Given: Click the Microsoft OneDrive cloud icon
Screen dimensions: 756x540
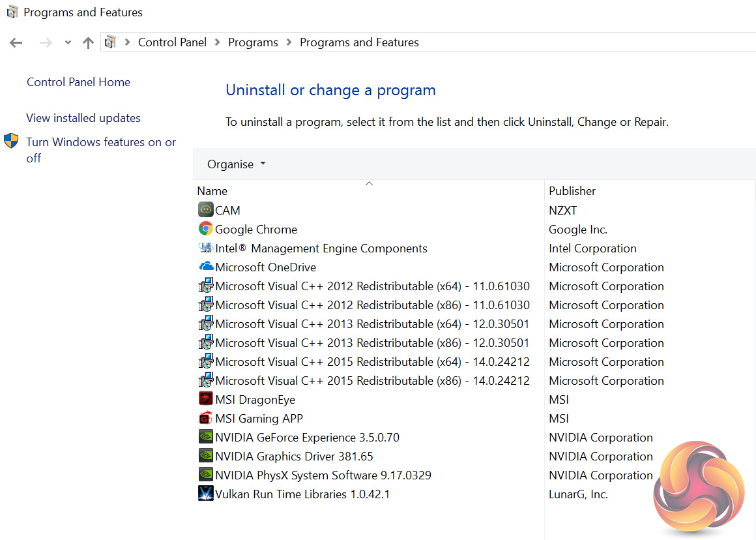Looking at the screenshot, I should 206,267.
